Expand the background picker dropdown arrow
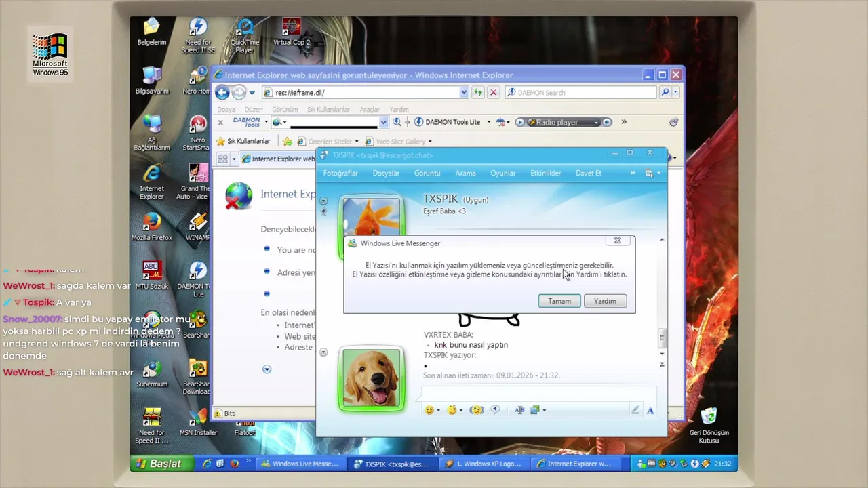The image size is (868, 488). coord(544,411)
